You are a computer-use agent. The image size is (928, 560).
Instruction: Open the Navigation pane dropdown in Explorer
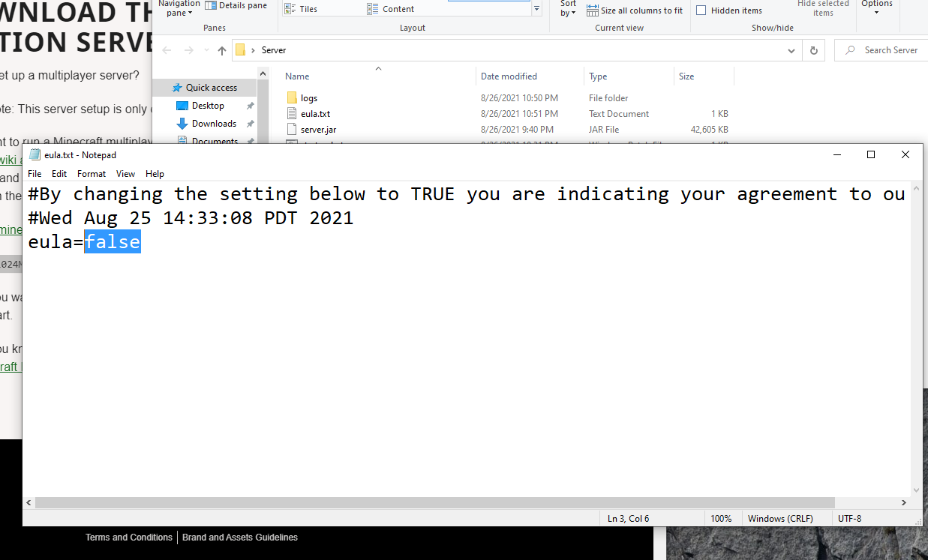click(x=179, y=9)
